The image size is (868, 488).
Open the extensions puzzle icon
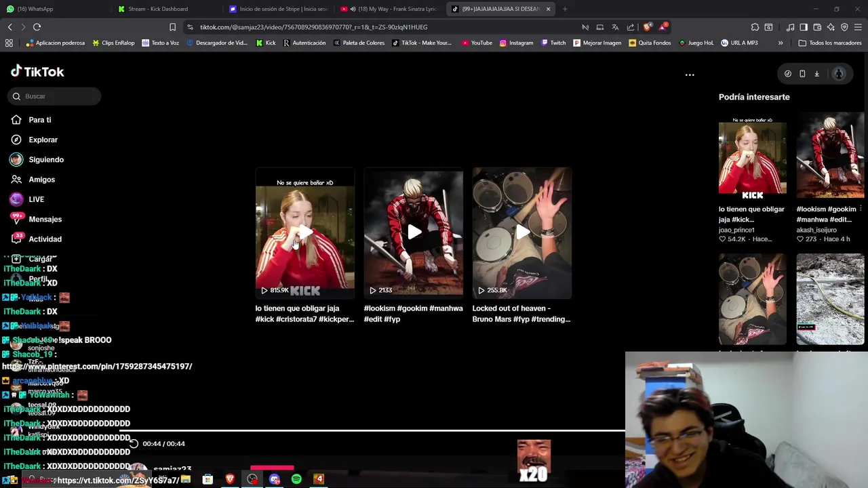[755, 27]
